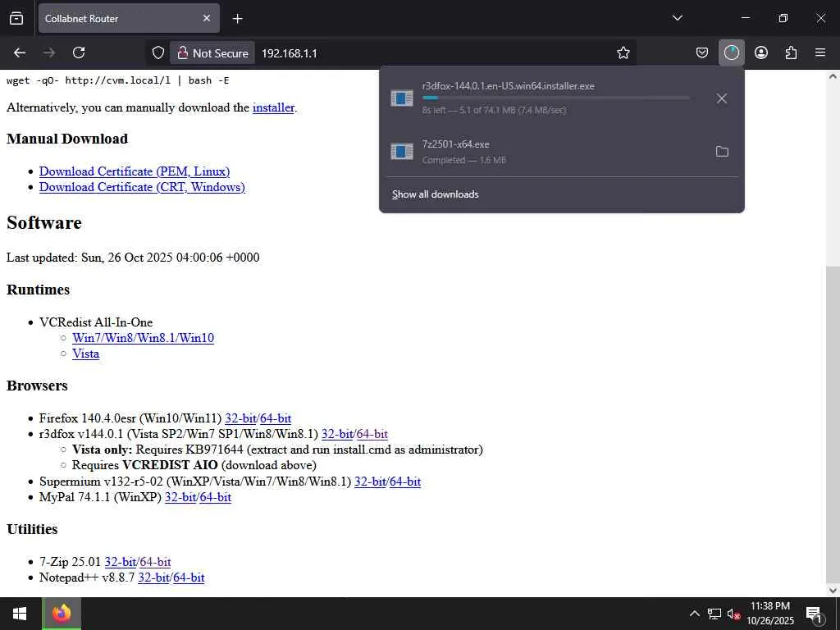The width and height of the screenshot is (840, 630).
Task: Download Certificate (CRT, Windows) link
Action: coord(142,187)
